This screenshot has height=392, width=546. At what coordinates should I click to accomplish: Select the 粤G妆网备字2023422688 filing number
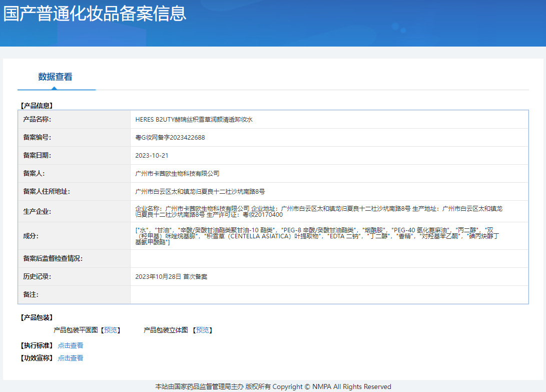[170, 138]
